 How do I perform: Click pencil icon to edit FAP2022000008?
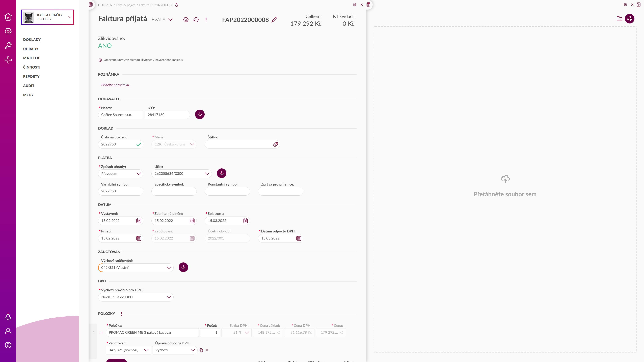click(x=274, y=19)
